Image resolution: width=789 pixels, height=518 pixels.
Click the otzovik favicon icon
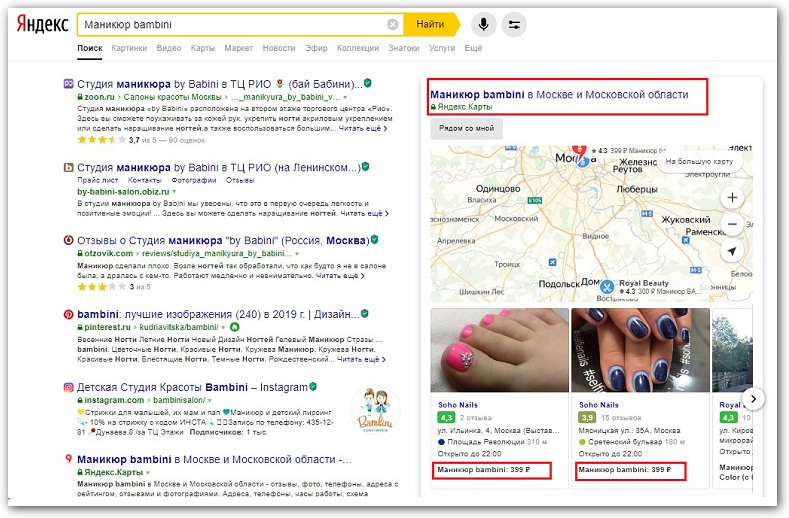coord(68,240)
